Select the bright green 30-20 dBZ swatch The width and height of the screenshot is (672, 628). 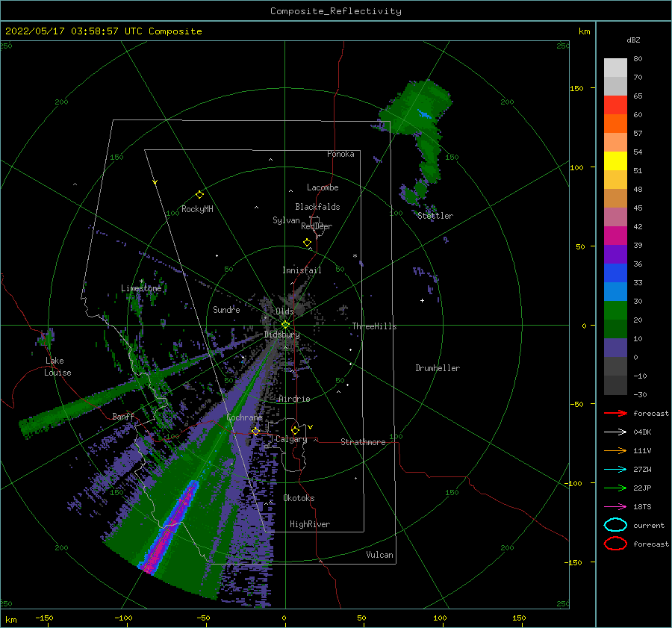click(615, 311)
